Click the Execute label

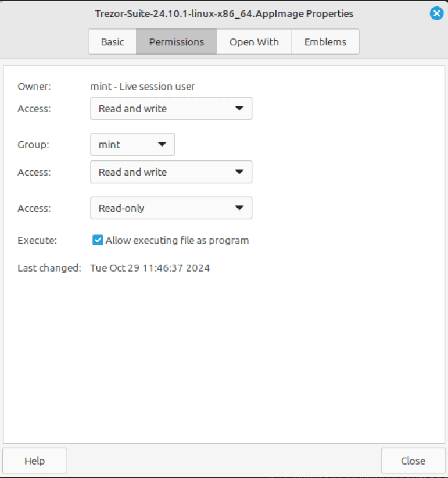37,241
